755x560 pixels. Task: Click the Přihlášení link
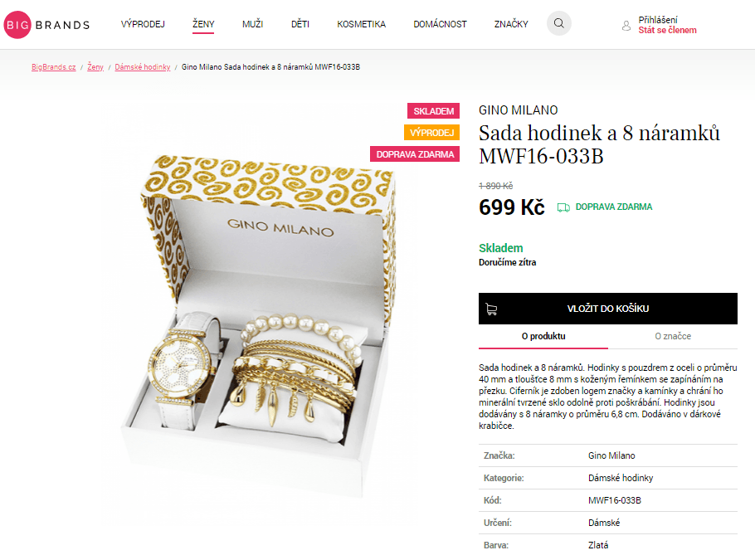click(658, 20)
